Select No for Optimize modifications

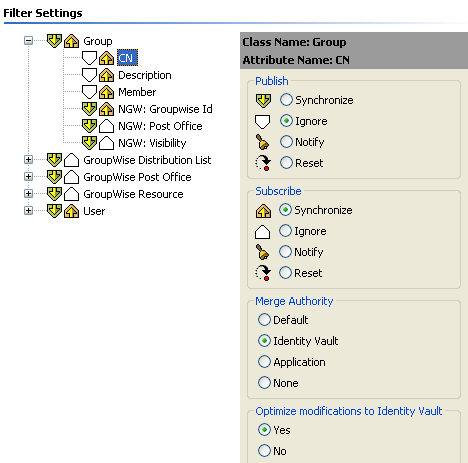pyautogui.click(x=264, y=450)
